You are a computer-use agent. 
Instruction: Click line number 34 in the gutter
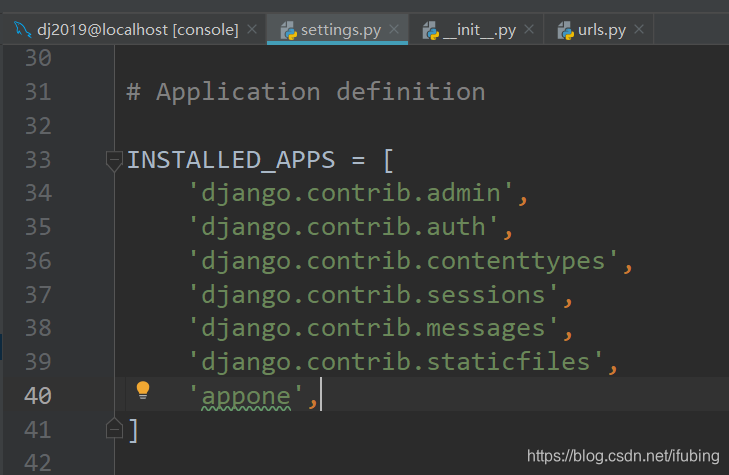coord(38,193)
